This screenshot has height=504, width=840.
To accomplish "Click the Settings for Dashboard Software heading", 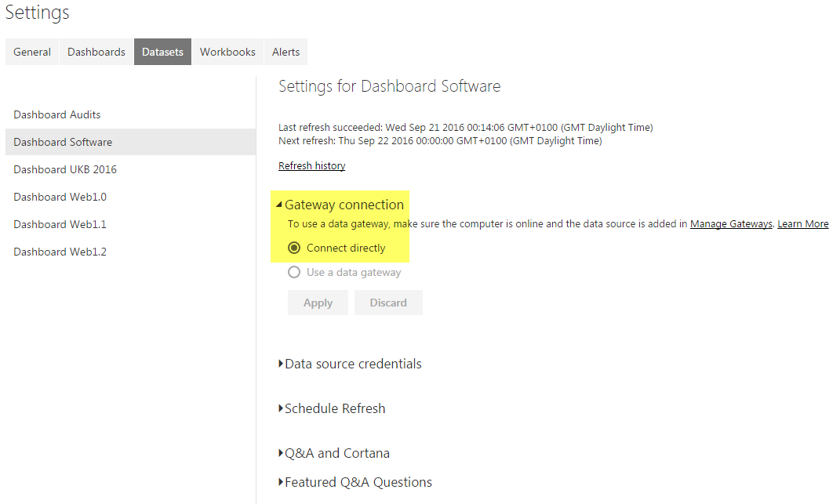I will click(x=390, y=86).
